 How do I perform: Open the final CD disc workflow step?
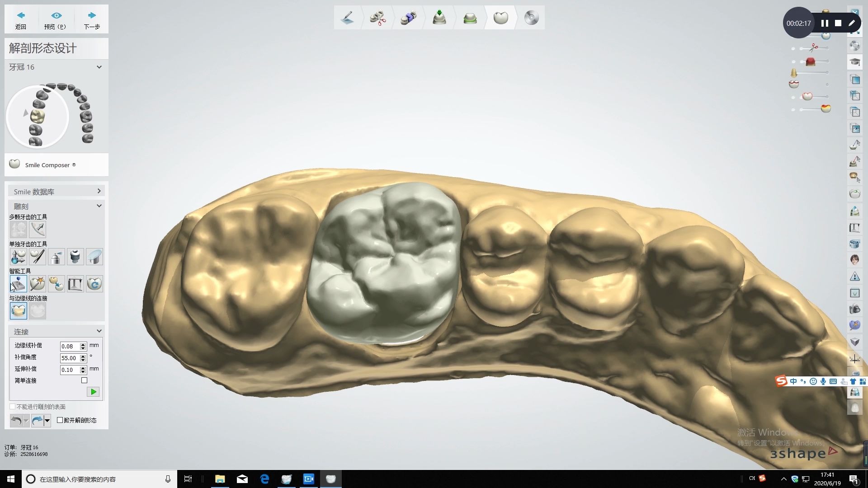pos(531,18)
